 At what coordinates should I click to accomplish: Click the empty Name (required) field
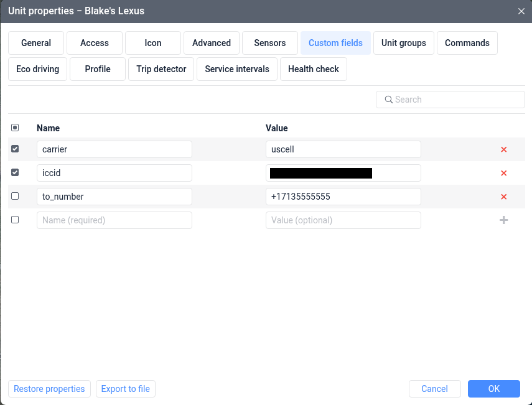(x=114, y=220)
